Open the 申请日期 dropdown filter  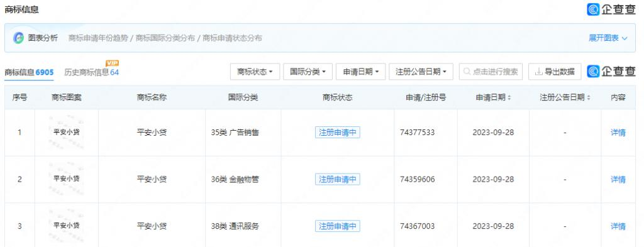tap(360, 72)
